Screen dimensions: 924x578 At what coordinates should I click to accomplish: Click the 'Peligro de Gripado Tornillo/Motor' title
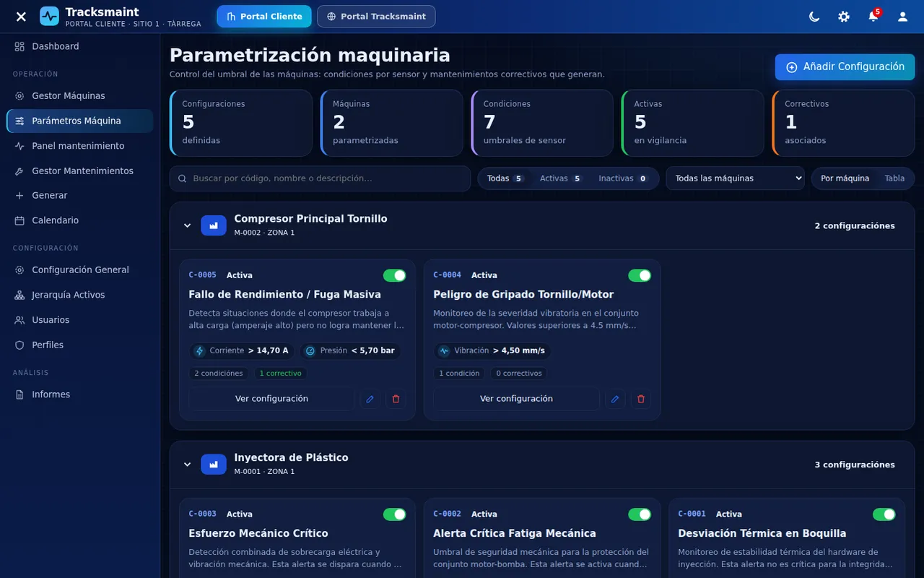pos(523,295)
